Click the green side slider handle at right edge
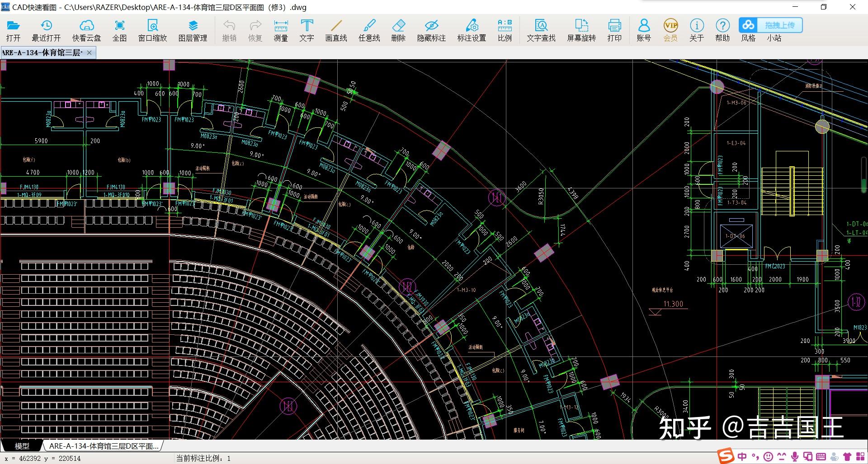This screenshot has width=868, height=464. (865, 186)
